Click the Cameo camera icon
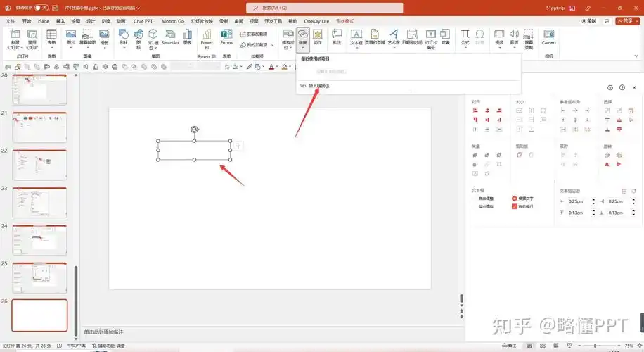The height and width of the screenshot is (352, 644). (548, 37)
